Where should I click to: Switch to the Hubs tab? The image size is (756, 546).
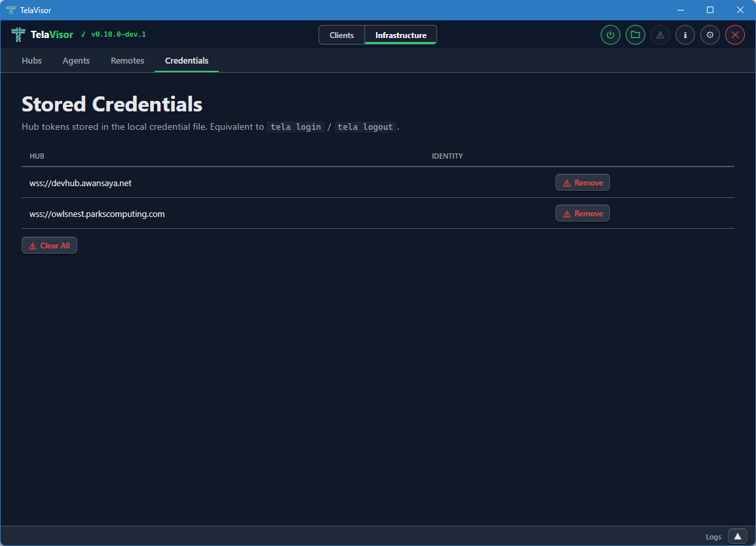pos(31,60)
